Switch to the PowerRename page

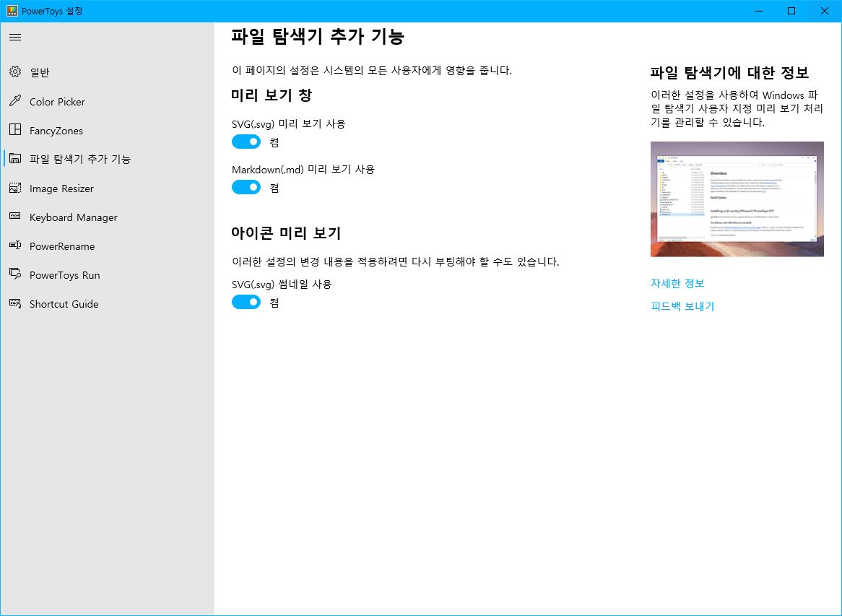click(108, 246)
